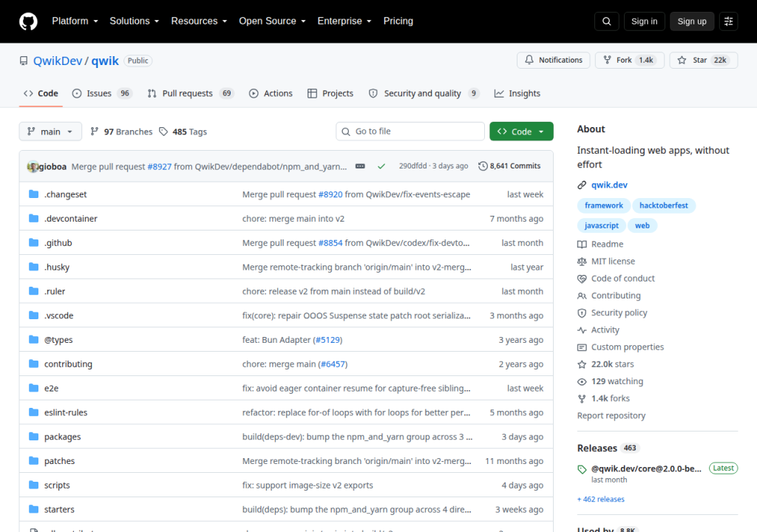Viewport: 757px width, 532px height.
Task: Switch to the Projects tab
Action: click(330, 93)
